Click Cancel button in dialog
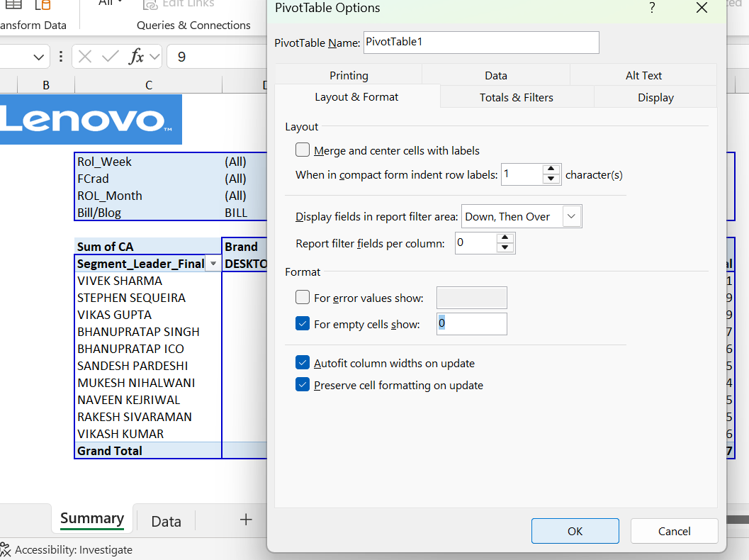The width and height of the screenshot is (749, 560). 674,531
